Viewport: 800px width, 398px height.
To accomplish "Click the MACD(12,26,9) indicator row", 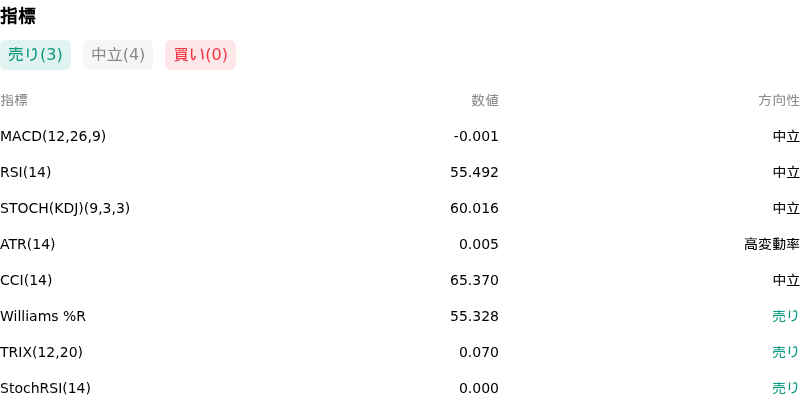I will click(x=400, y=136).
